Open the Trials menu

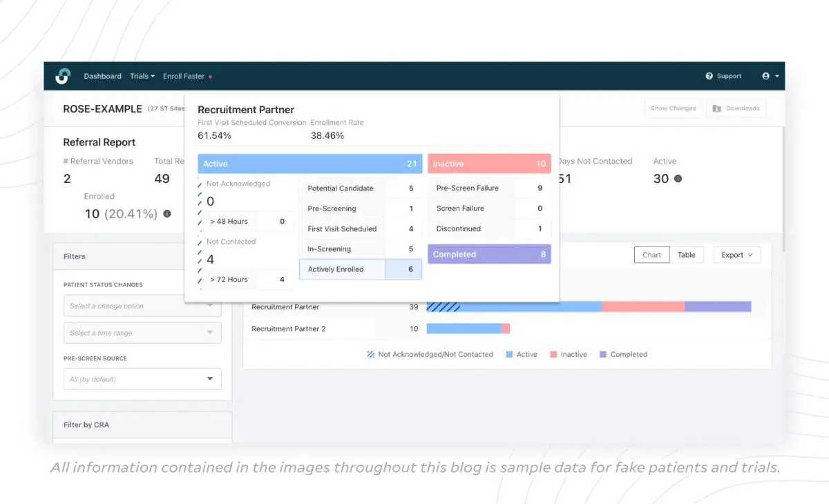142,76
